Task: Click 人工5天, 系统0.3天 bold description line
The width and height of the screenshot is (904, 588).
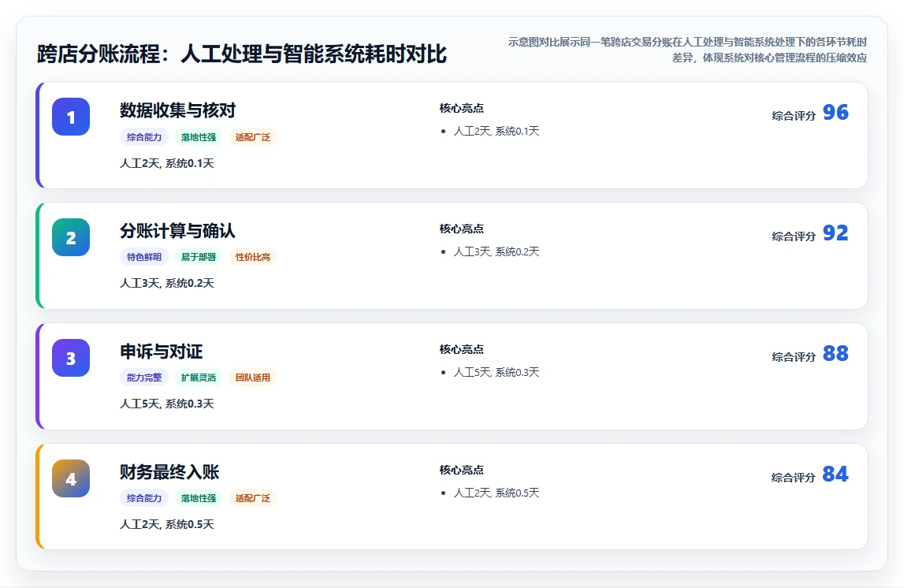Action: coord(167,404)
